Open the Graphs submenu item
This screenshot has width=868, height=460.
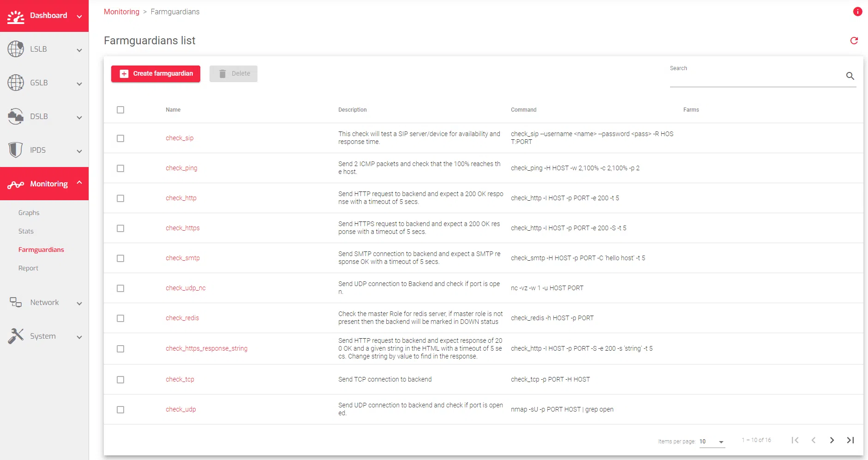29,213
